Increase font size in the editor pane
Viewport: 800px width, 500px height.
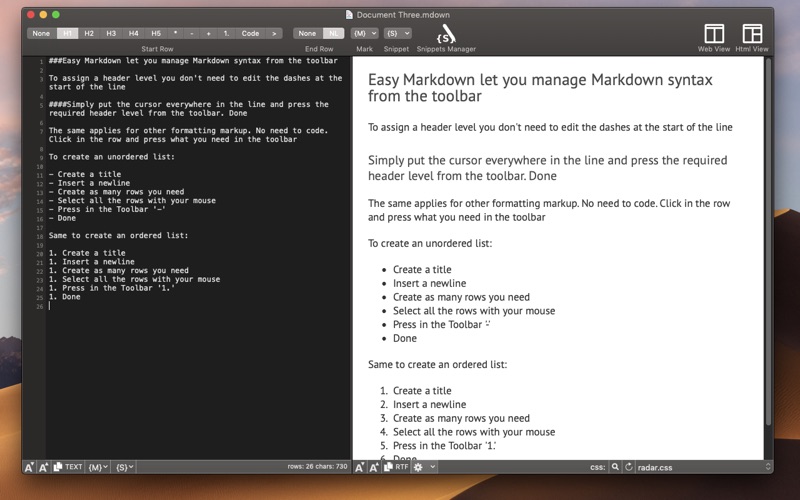click(43, 467)
